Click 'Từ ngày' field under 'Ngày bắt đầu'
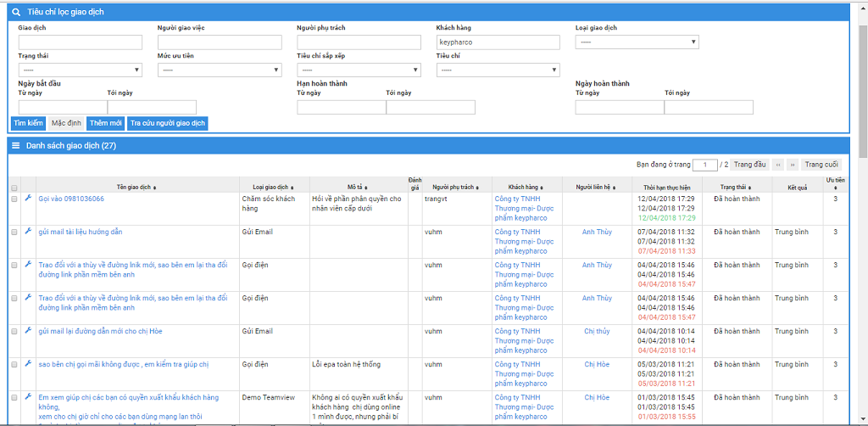This screenshot has width=868, height=426. tap(63, 108)
